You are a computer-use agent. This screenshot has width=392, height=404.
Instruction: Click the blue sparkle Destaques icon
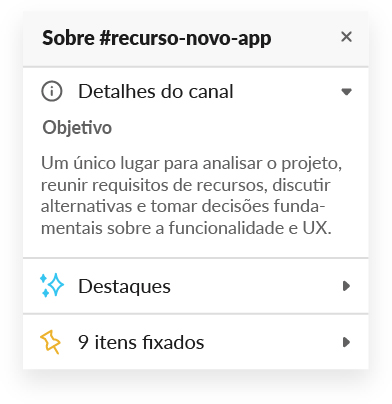(x=52, y=285)
